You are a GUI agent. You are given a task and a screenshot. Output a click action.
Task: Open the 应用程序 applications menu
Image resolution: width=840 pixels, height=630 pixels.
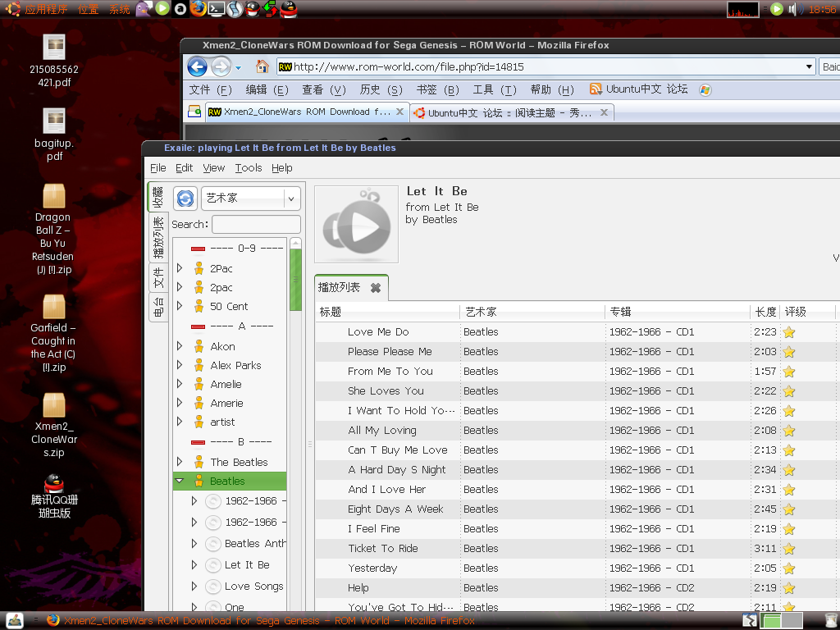(46, 9)
